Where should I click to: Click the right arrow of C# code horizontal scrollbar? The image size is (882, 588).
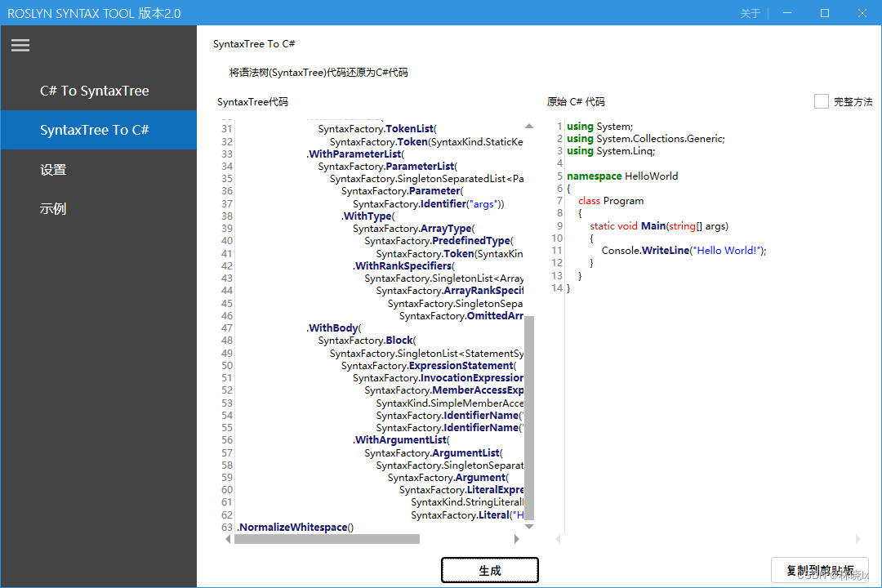pos(857,539)
